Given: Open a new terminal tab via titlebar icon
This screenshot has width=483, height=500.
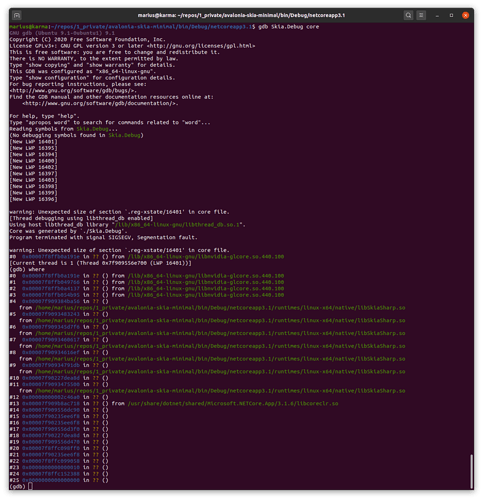Looking at the screenshot, I should [x=17, y=15].
